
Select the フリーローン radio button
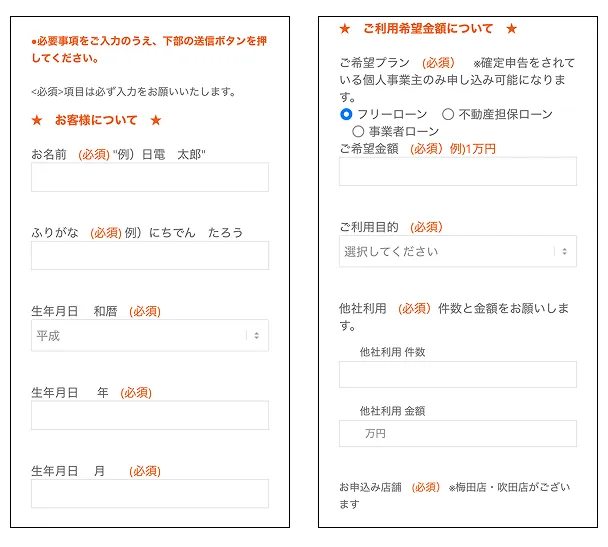click(346, 114)
